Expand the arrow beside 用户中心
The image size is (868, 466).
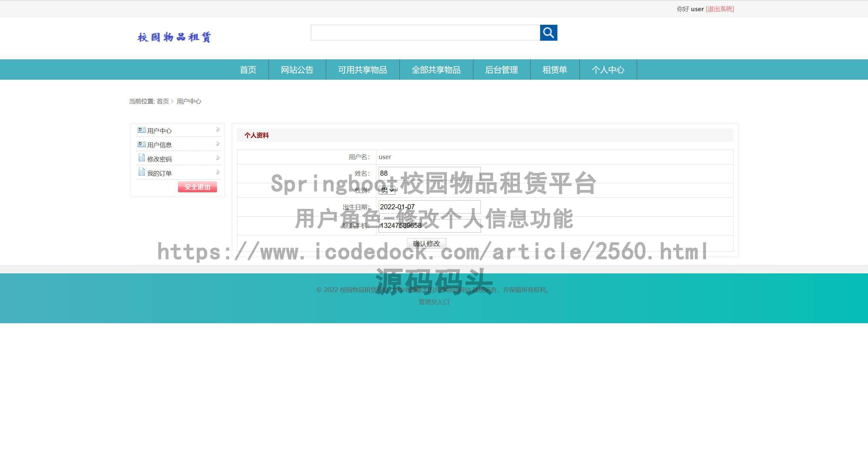pos(218,130)
